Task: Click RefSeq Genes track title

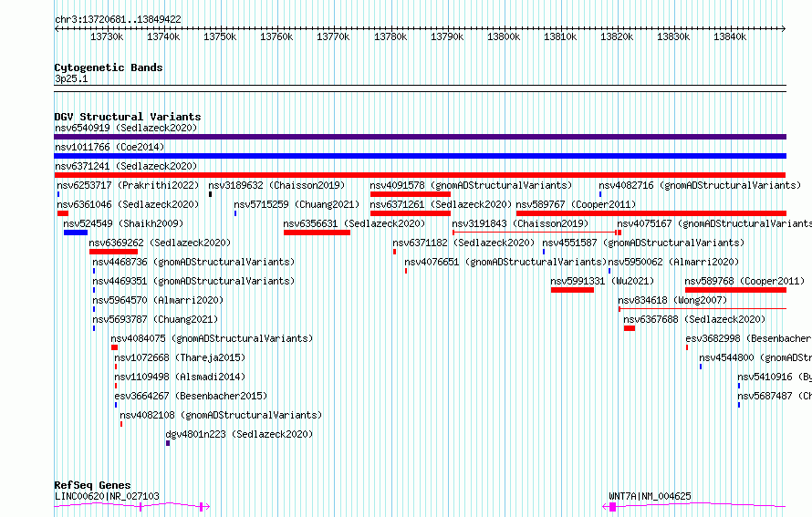Action: click(x=93, y=485)
